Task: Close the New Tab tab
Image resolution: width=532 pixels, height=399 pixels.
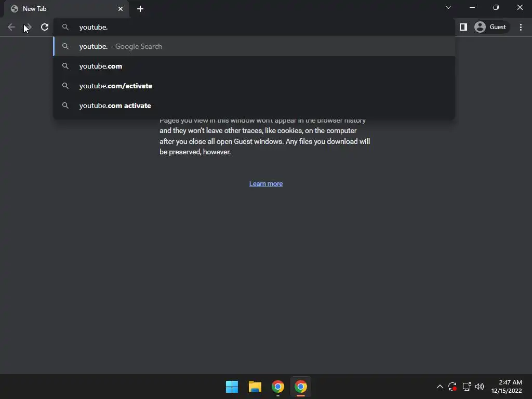Action: pyautogui.click(x=121, y=9)
